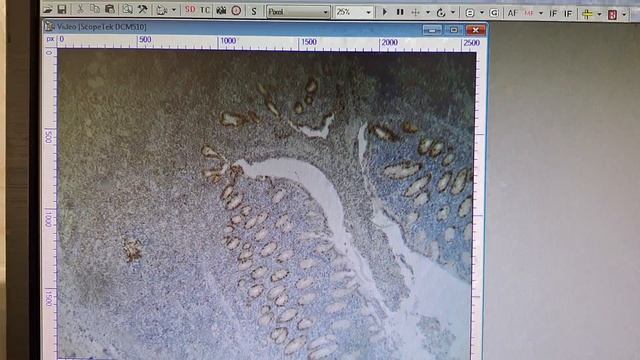Open the capture source dropdown arrow
Screen dimensions: 640x360
(x=174, y=10)
